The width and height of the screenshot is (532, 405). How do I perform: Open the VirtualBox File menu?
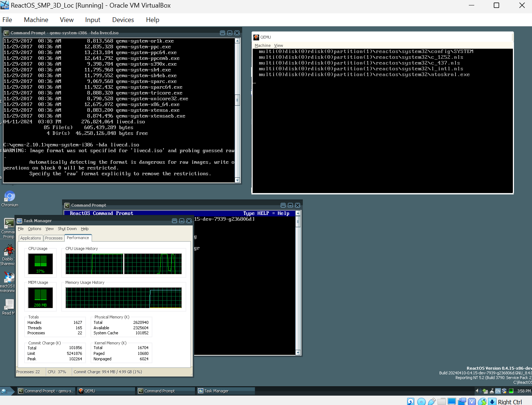pyautogui.click(x=7, y=20)
